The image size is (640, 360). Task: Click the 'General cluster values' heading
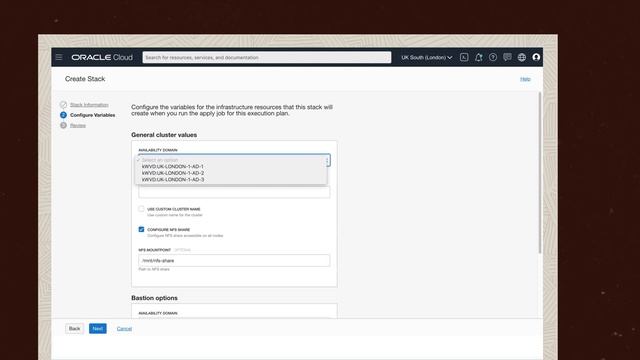(164, 135)
